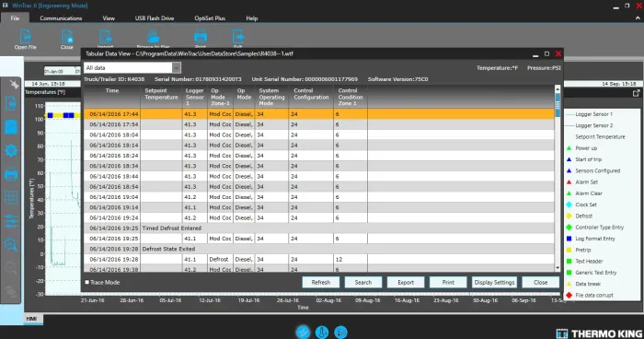The height and width of the screenshot is (339, 644).
Task: Pop out the chart using the top-right expand icon
Action: pyautogui.click(x=637, y=93)
